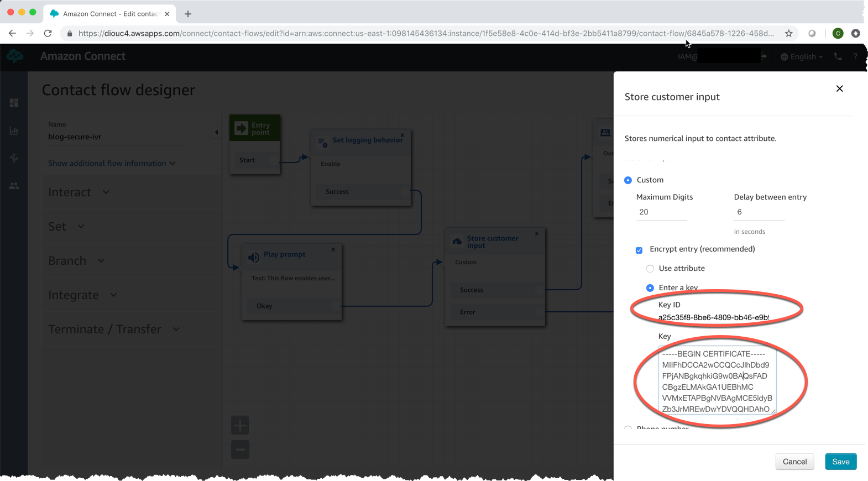
Task: Click the browser address bar URL
Action: coord(426,33)
